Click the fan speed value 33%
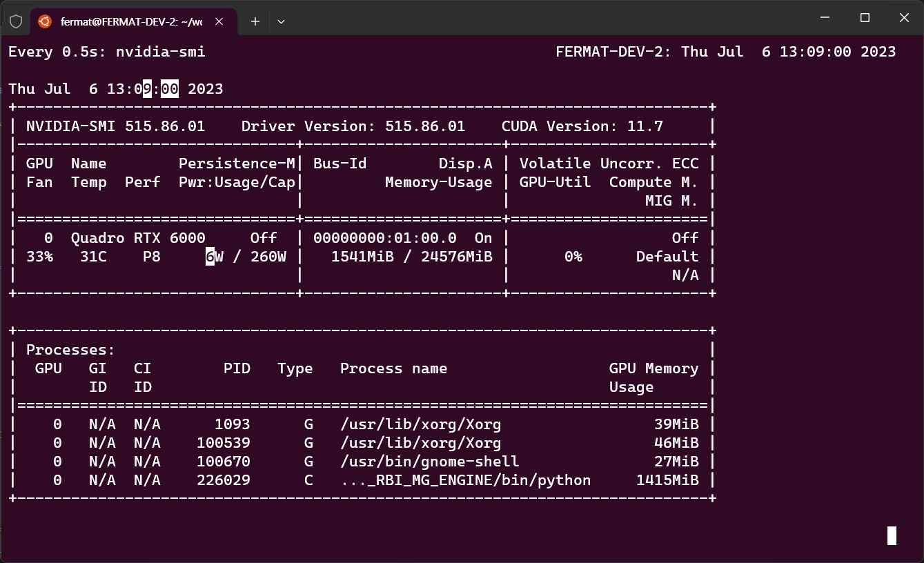 pyautogui.click(x=39, y=257)
